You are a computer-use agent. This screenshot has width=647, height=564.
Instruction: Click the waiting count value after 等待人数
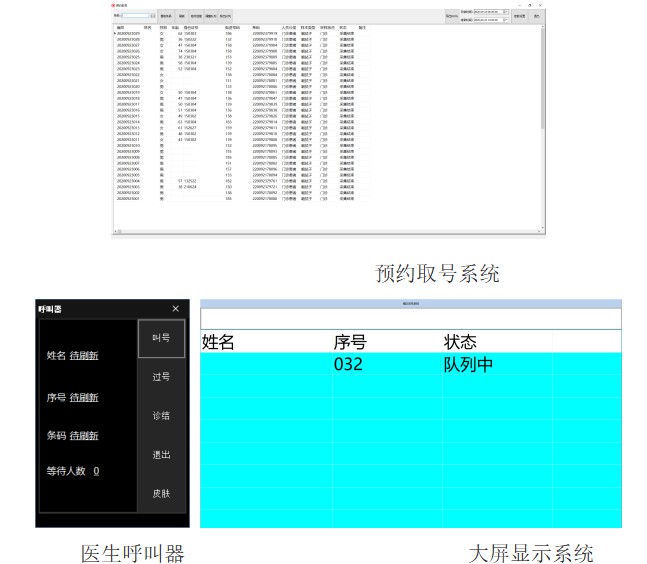(x=96, y=470)
